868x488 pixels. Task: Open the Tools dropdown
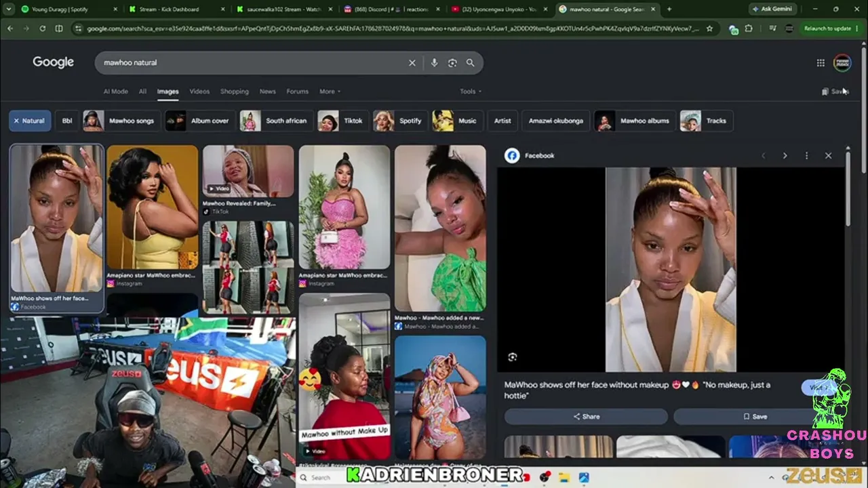coord(471,91)
